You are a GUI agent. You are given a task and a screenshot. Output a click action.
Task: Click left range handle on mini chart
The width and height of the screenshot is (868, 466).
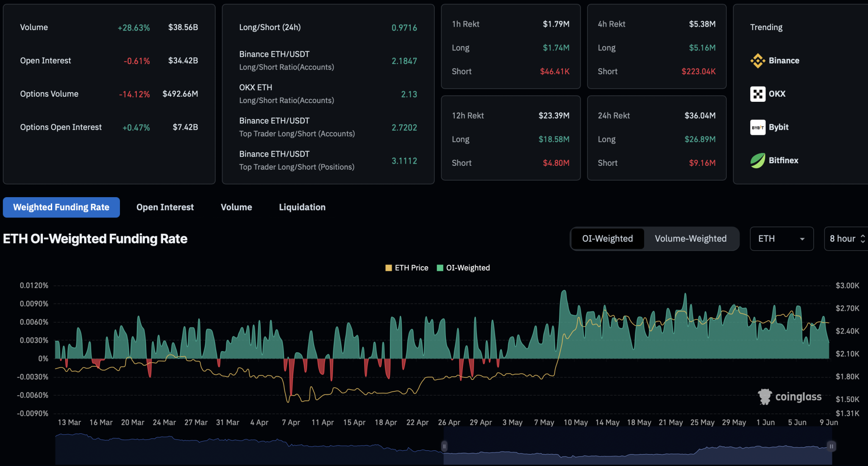click(444, 446)
